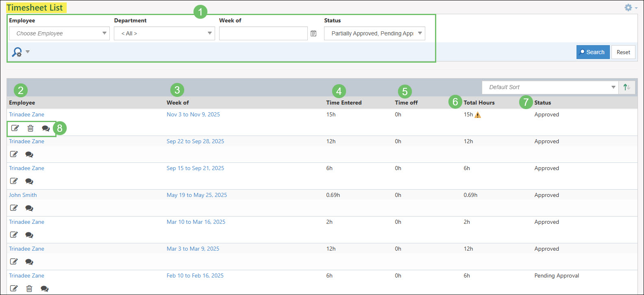The image size is (644, 295).
Task: Open comments for Mar 10 to Mar 16 timesheet
Action: click(x=29, y=235)
